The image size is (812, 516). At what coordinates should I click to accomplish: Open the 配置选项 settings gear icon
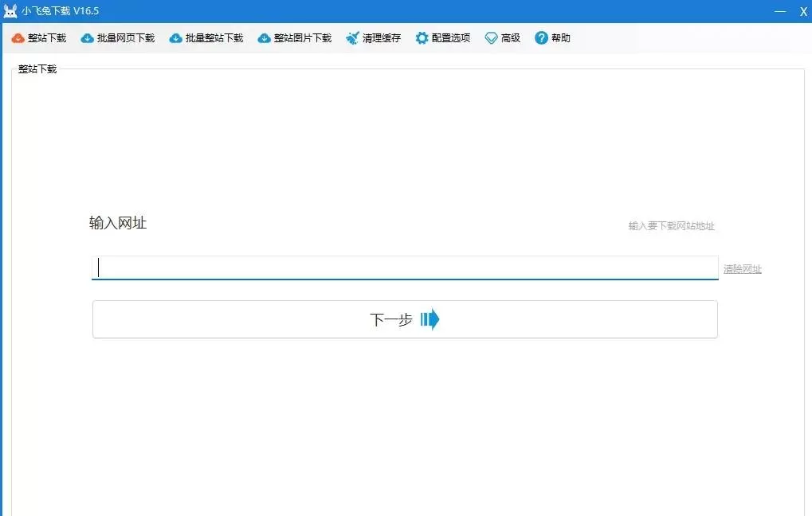[x=422, y=37]
